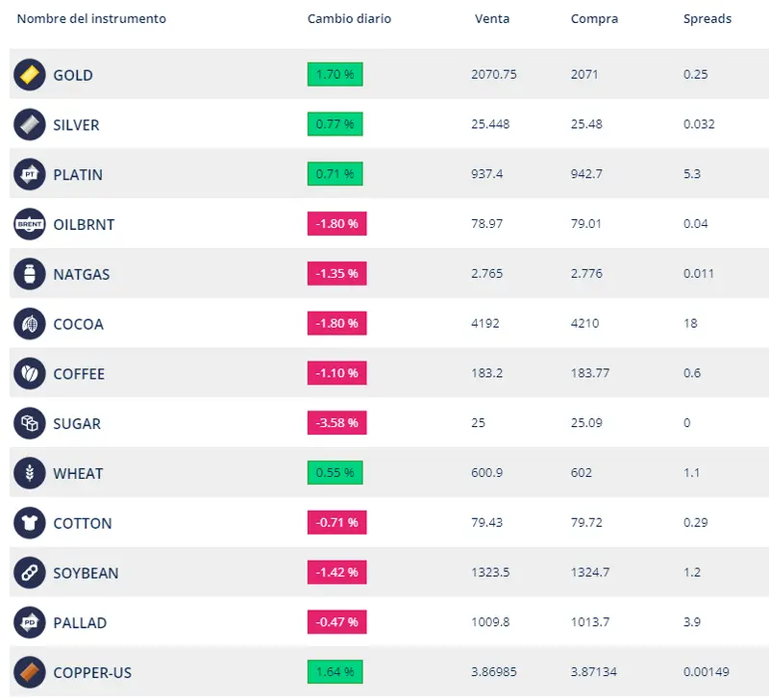Image resolution: width=769 pixels, height=700 pixels.
Task: Open the PALLAD instrument name
Action: [x=80, y=623]
